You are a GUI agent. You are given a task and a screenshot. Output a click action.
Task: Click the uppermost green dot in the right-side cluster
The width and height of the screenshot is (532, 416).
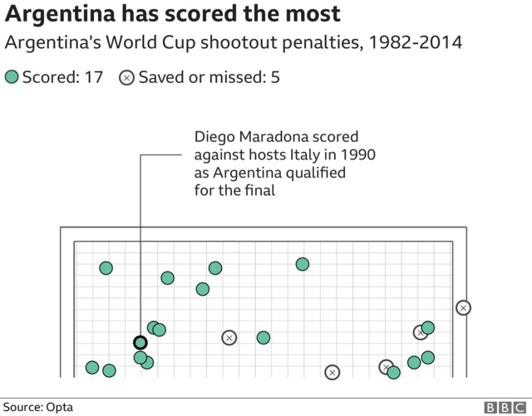pyautogui.click(x=428, y=327)
